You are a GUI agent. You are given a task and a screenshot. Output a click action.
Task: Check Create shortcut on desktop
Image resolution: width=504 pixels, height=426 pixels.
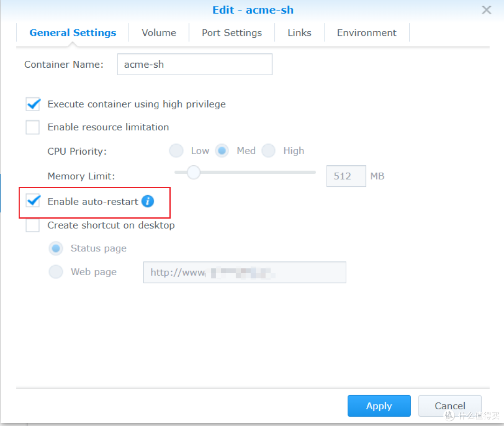coord(33,225)
